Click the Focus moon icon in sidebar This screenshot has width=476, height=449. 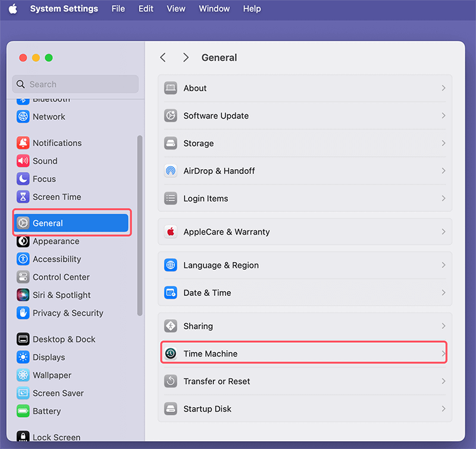(23, 179)
